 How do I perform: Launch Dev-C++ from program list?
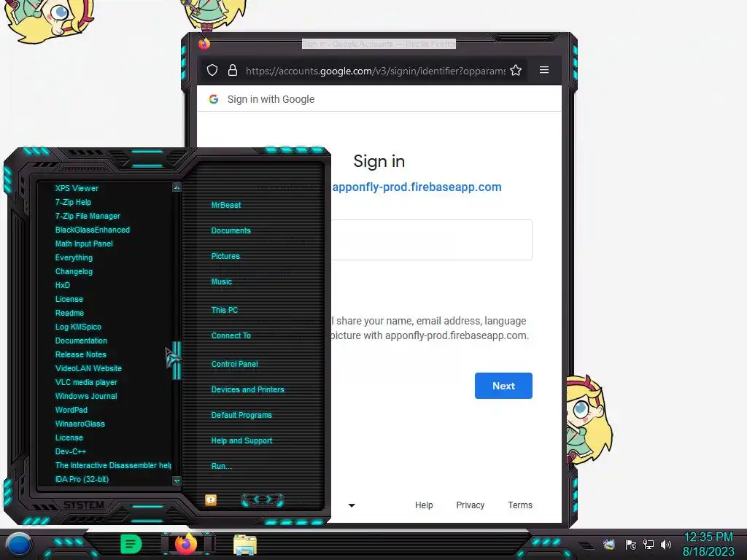coord(71,451)
